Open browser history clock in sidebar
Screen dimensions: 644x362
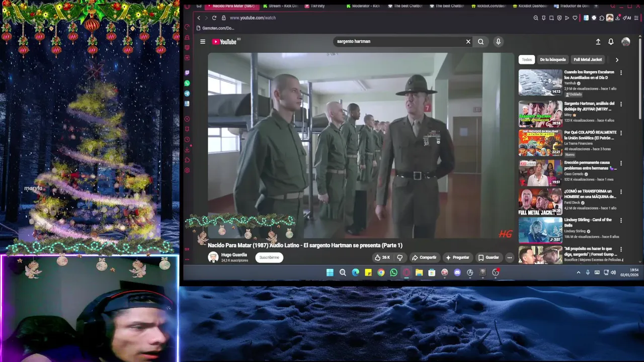pos(187,140)
